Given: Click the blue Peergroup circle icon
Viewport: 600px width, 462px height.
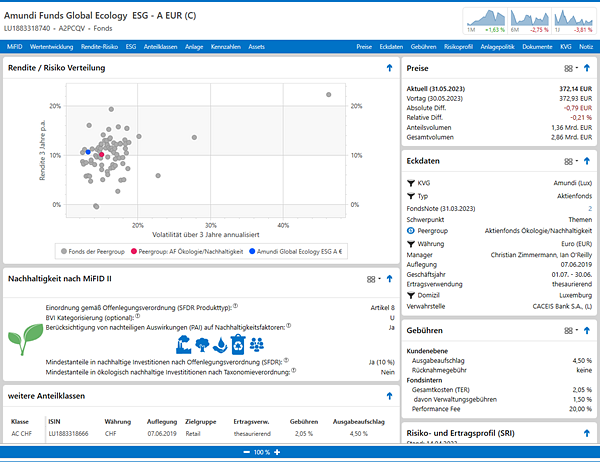Looking at the screenshot, I should pyautogui.click(x=411, y=231).
